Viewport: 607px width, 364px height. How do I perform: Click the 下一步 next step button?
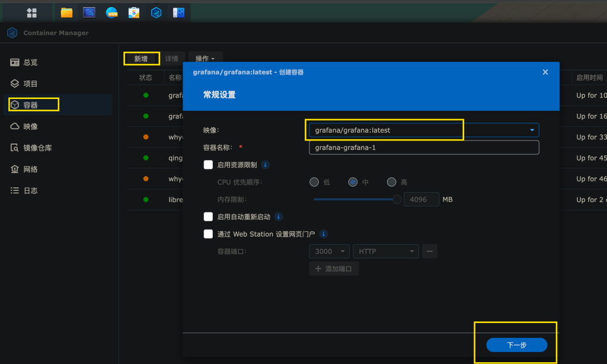[x=515, y=344]
